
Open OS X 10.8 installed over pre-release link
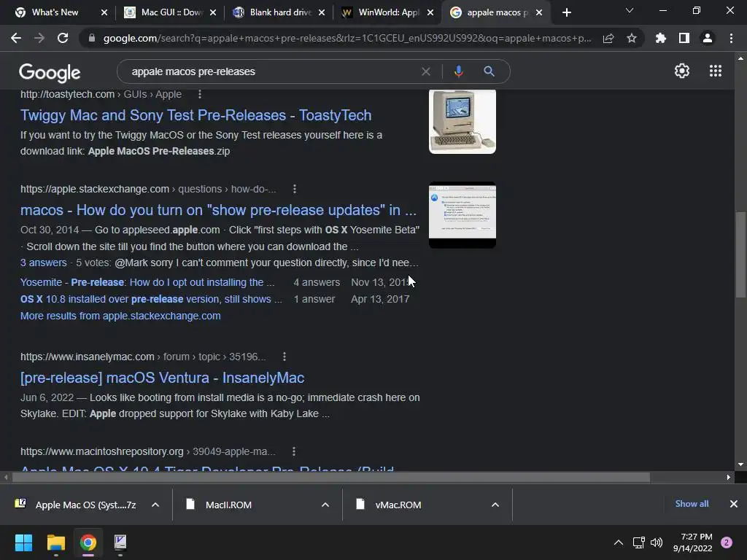(x=151, y=299)
